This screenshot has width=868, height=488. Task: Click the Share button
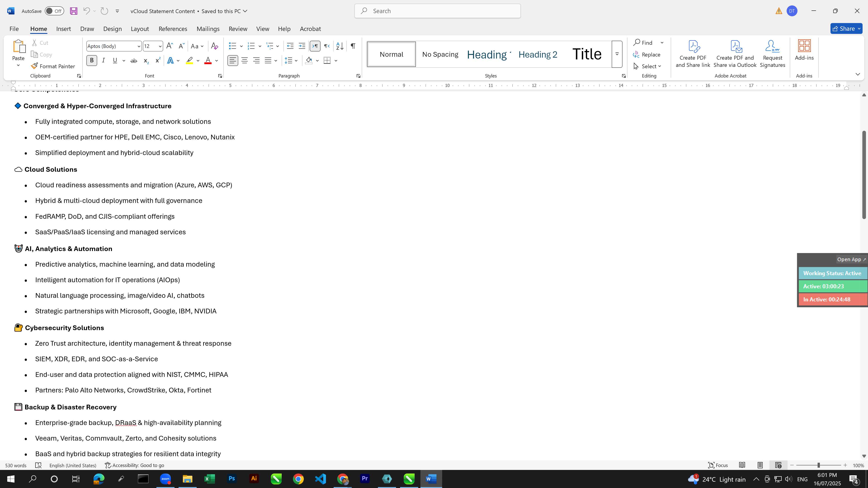[x=846, y=29]
